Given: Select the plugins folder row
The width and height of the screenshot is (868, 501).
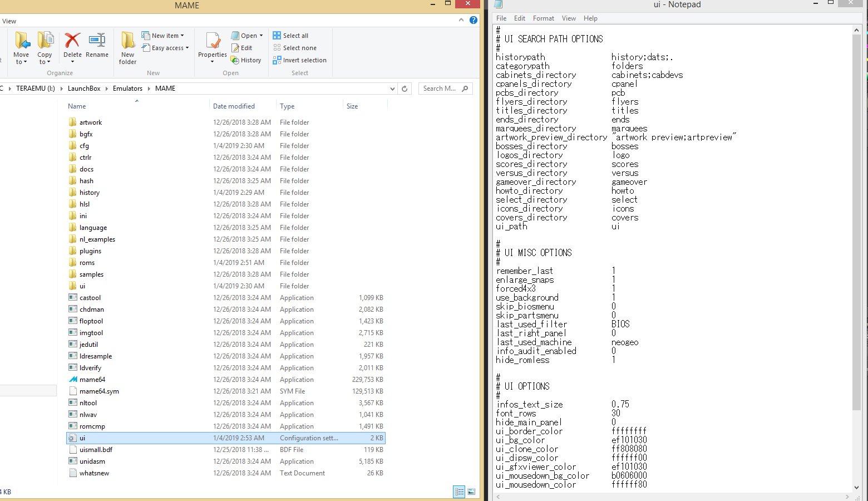Looking at the screenshot, I should tap(225, 250).
